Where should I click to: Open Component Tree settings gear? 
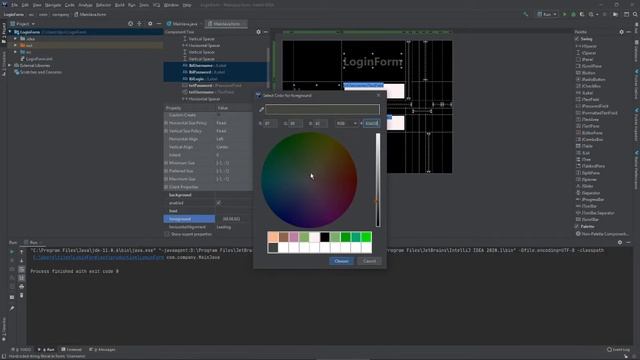(258, 32)
